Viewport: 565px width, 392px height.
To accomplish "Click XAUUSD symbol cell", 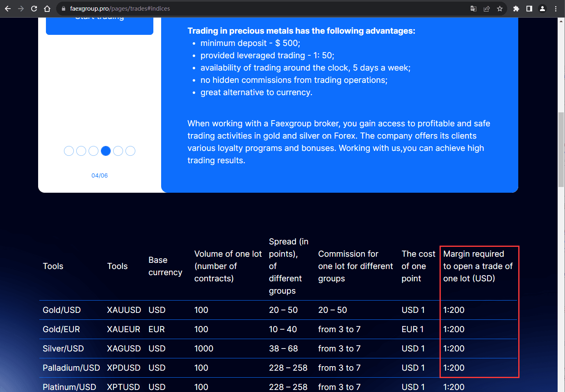I will click(x=124, y=310).
